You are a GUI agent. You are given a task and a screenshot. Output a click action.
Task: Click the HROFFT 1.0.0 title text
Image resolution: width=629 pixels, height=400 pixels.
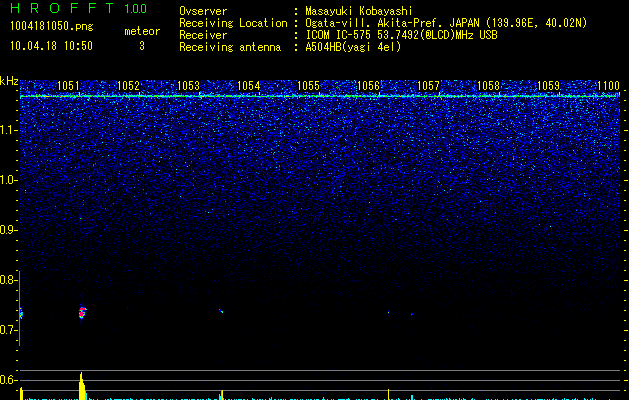click(x=78, y=8)
